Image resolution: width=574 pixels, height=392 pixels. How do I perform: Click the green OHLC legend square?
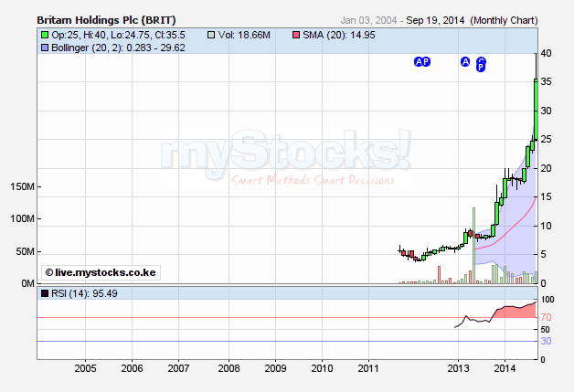(46, 34)
